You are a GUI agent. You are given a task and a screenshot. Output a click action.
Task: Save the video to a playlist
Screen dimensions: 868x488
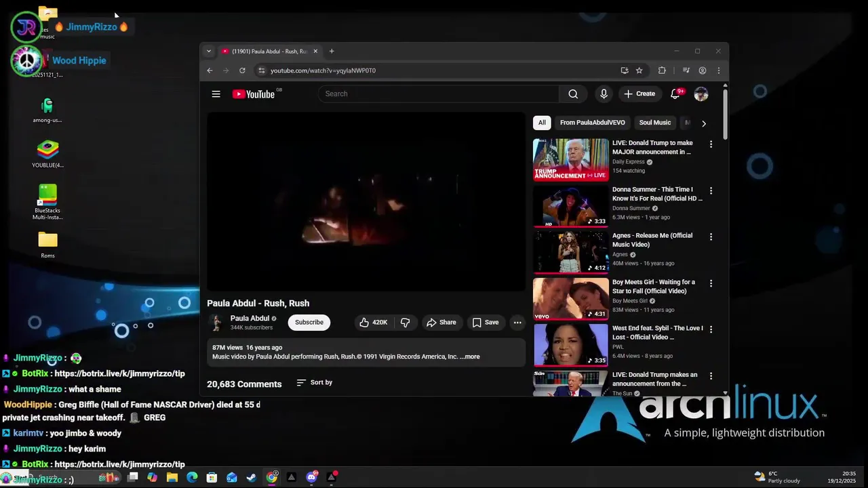pyautogui.click(x=486, y=323)
